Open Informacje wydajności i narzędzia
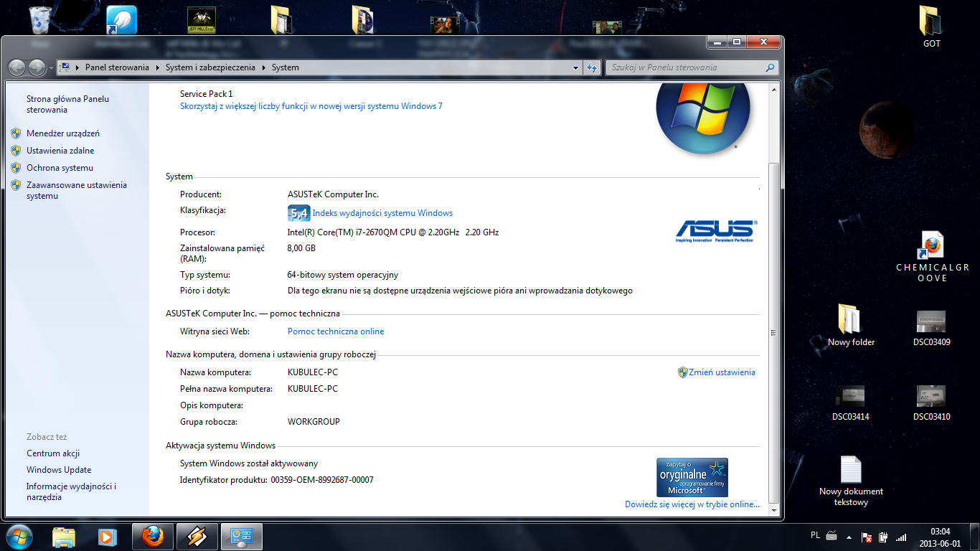The image size is (980, 551). tap(71, 491)
